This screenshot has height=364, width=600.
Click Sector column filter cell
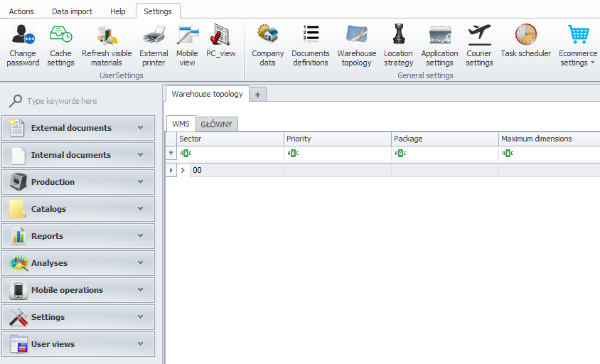coord(230,153)
